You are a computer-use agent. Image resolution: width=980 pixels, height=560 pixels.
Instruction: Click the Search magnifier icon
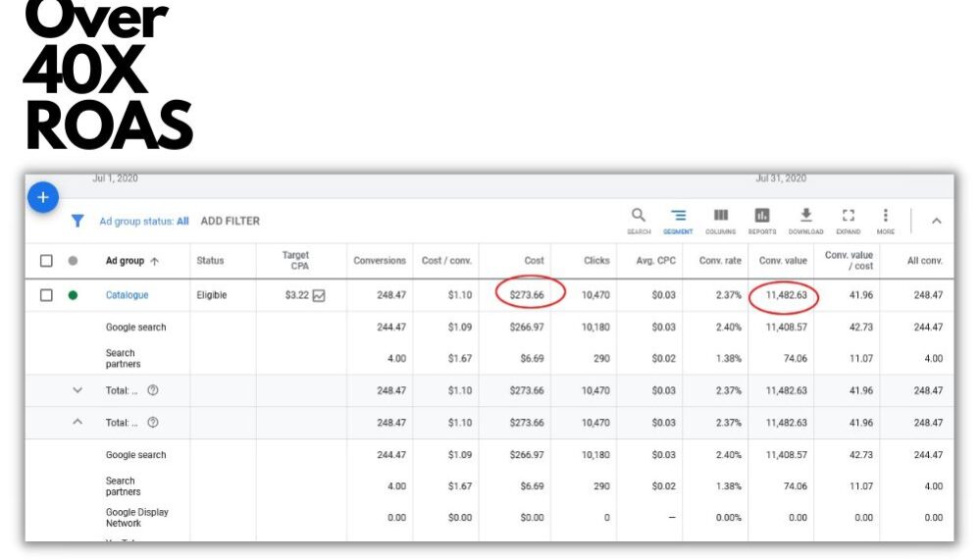639,217
